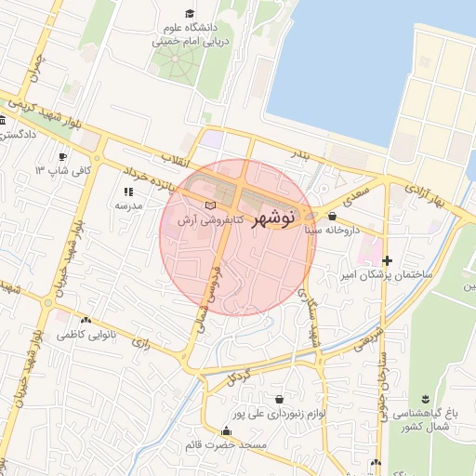
Task: Open the bookstore icon near کتابفروشی آرش
Action: (x=211, y=205)
